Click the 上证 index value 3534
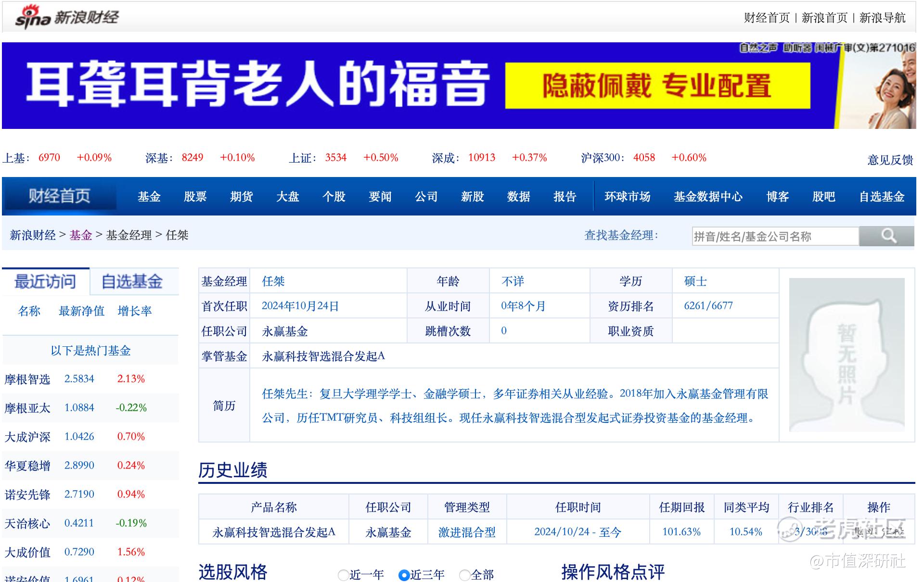This screenshot has width=924, height=582. [336, 158]
